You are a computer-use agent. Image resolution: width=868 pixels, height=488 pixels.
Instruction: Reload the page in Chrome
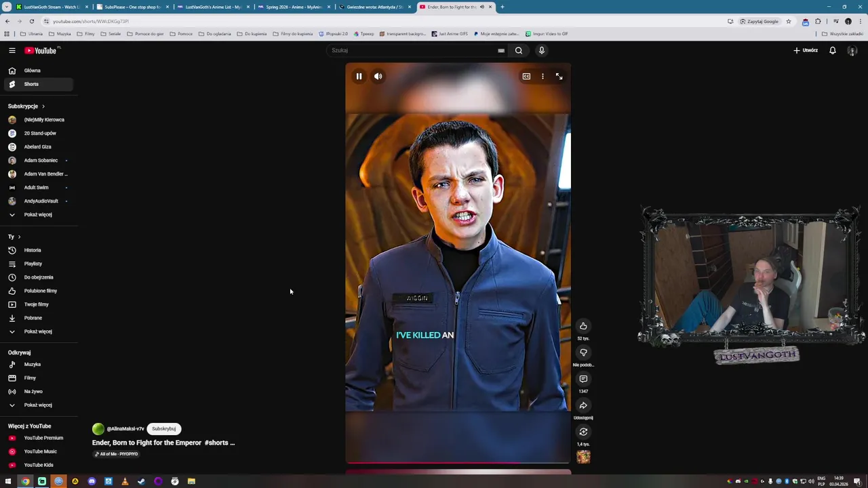[x=32, y=21]
